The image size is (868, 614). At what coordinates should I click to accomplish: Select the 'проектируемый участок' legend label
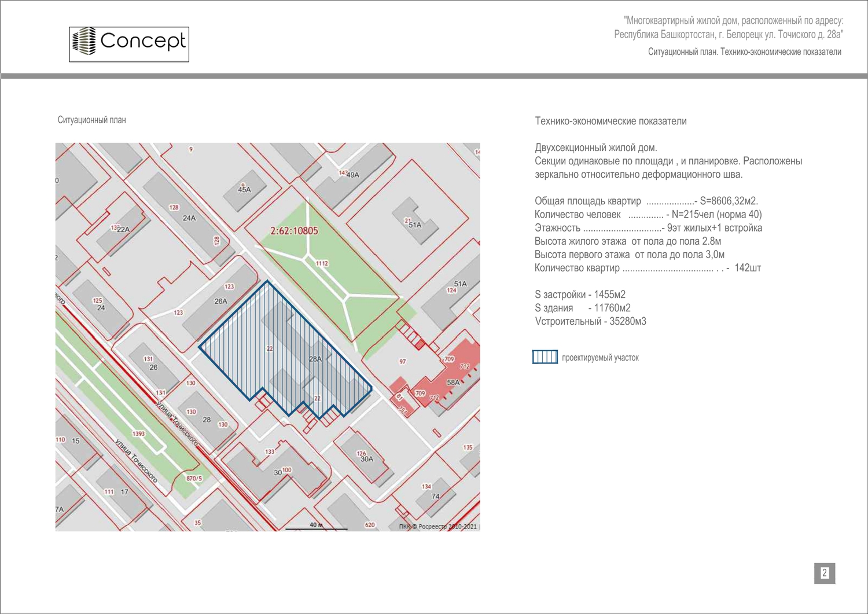(x=600, y=358)
